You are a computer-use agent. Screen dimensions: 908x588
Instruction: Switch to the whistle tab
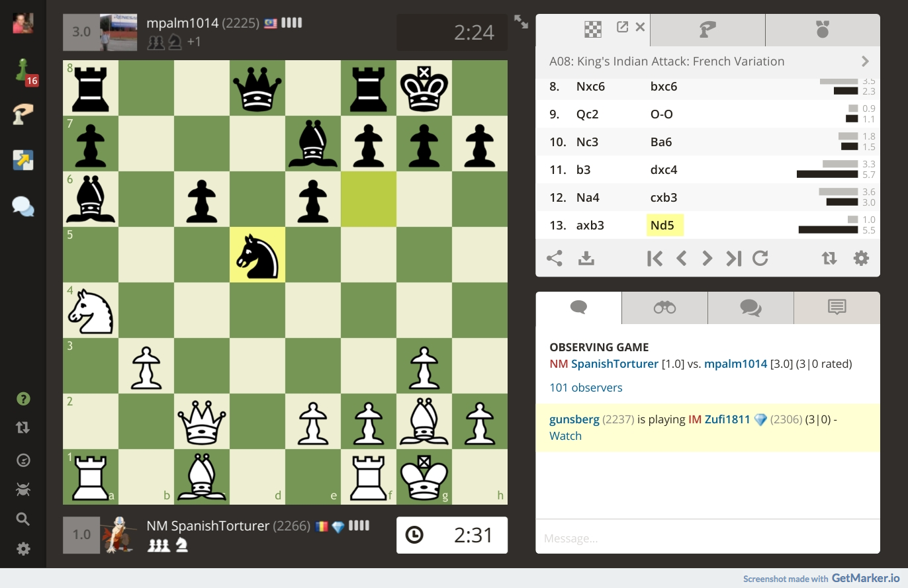707,30
